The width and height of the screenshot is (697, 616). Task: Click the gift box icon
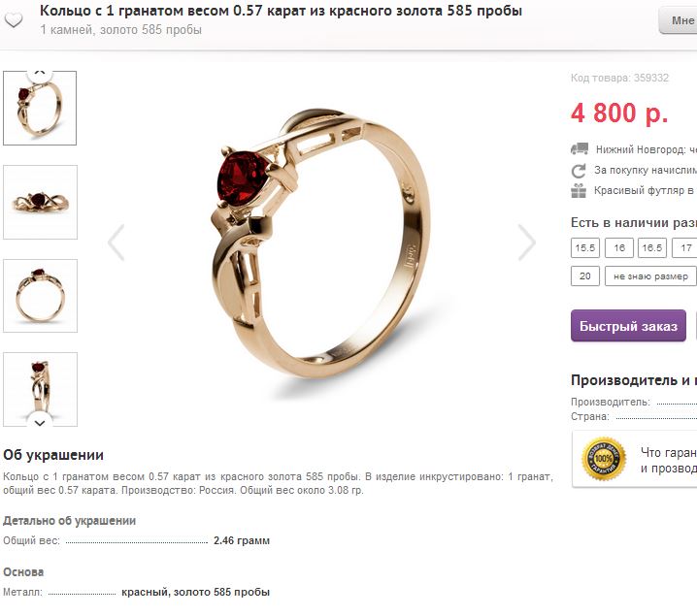(x=579, y=190)
